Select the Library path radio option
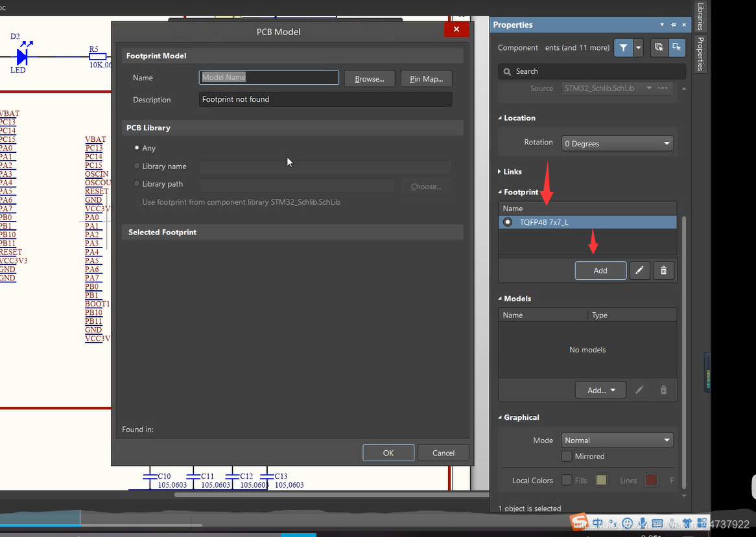The height and width of the screenshot is (537, 756). [137, 184]
